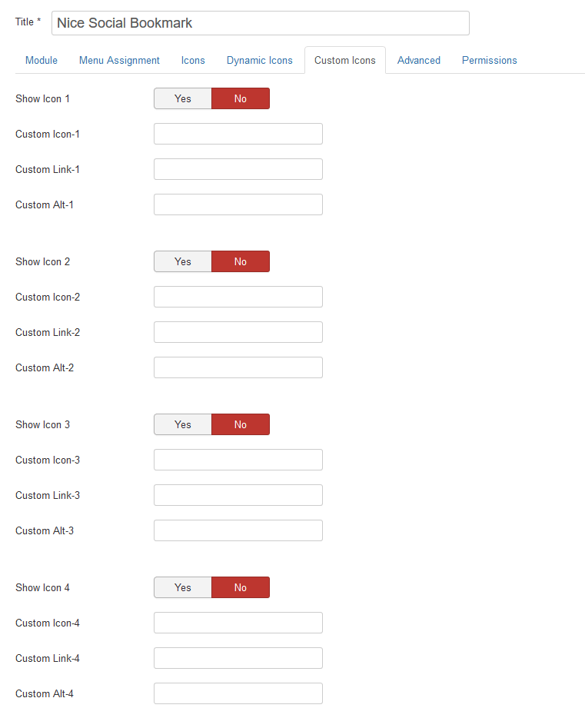Click inside the Title field

[x=260, y=23]
